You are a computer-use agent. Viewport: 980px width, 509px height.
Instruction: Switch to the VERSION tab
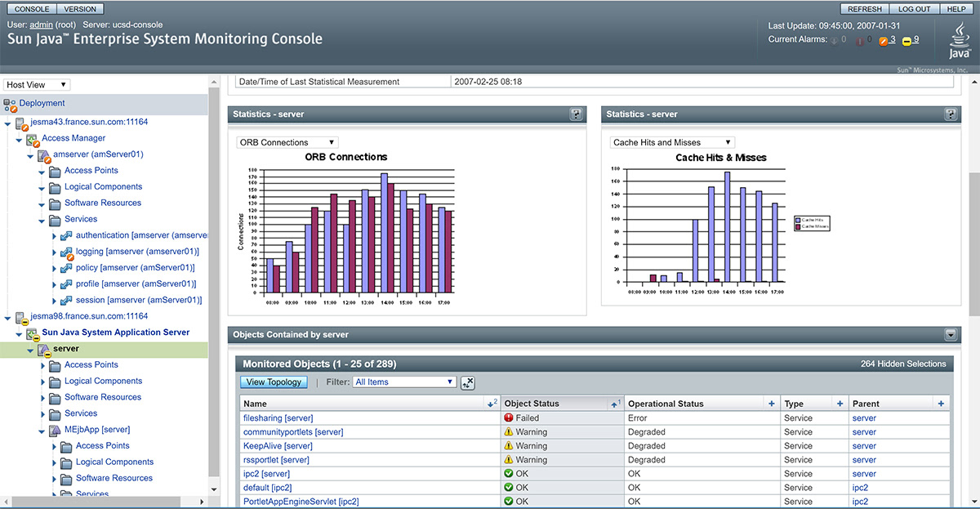click(x=80, y=9)
